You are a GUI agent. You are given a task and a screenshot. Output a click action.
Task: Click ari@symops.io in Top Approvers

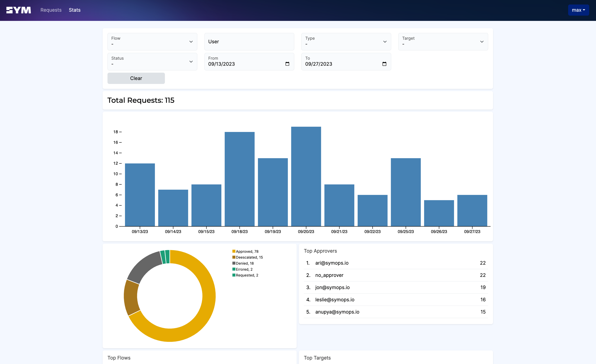coord(332,263)
